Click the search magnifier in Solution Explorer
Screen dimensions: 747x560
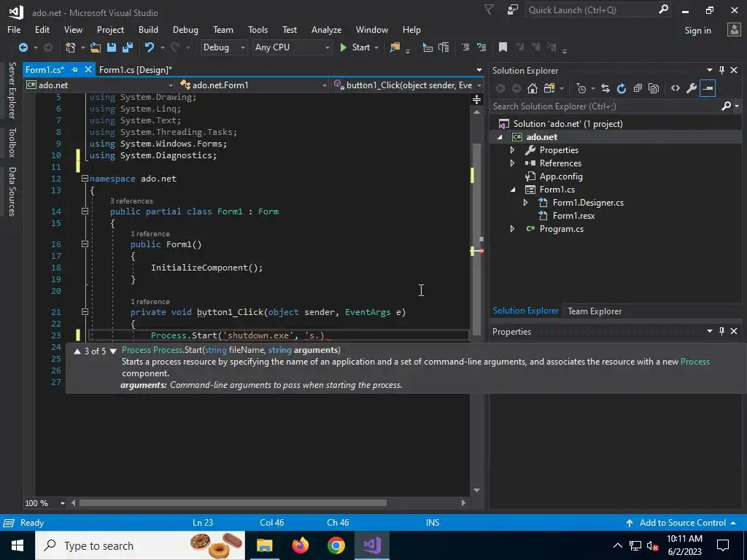(x=726, y=106)
